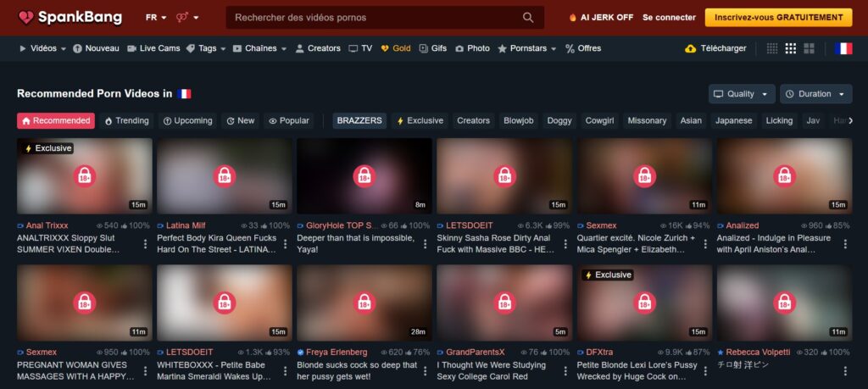868x389 pixels.
Task: Expand the Tags menu
Action: coord(206,48)
